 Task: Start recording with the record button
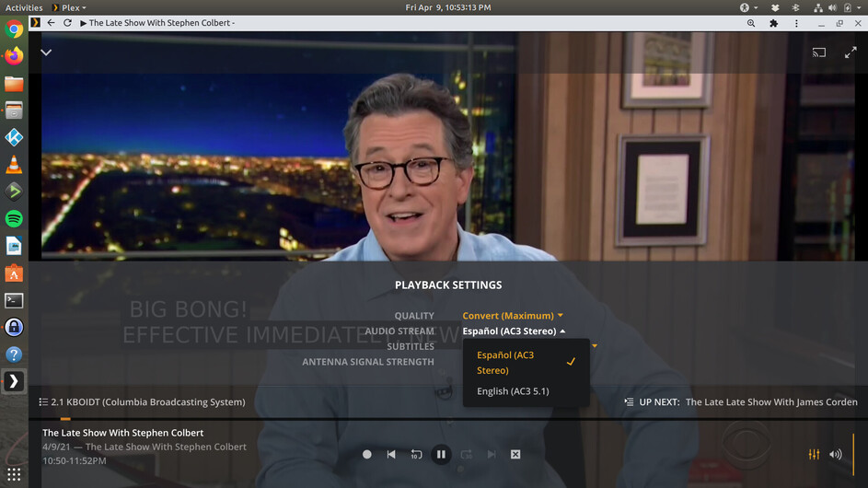pos(366,454)
